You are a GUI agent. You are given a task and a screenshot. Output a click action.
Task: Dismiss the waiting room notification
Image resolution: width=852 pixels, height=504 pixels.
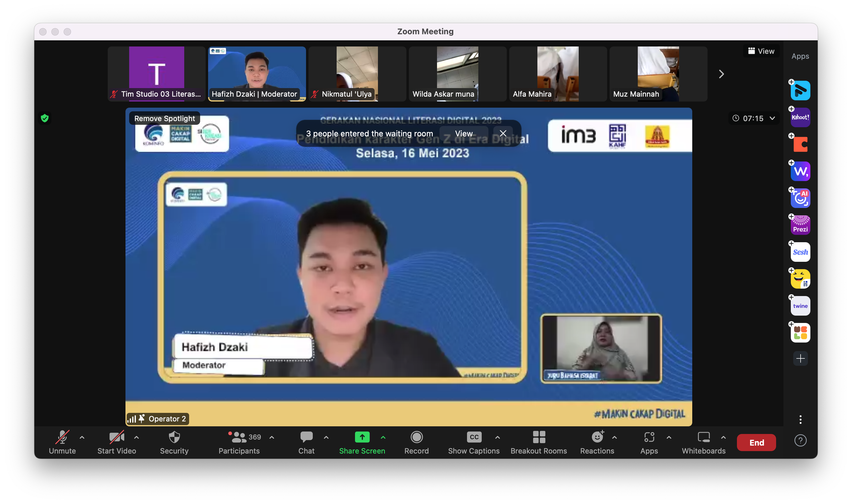click(x=503, y=133)
